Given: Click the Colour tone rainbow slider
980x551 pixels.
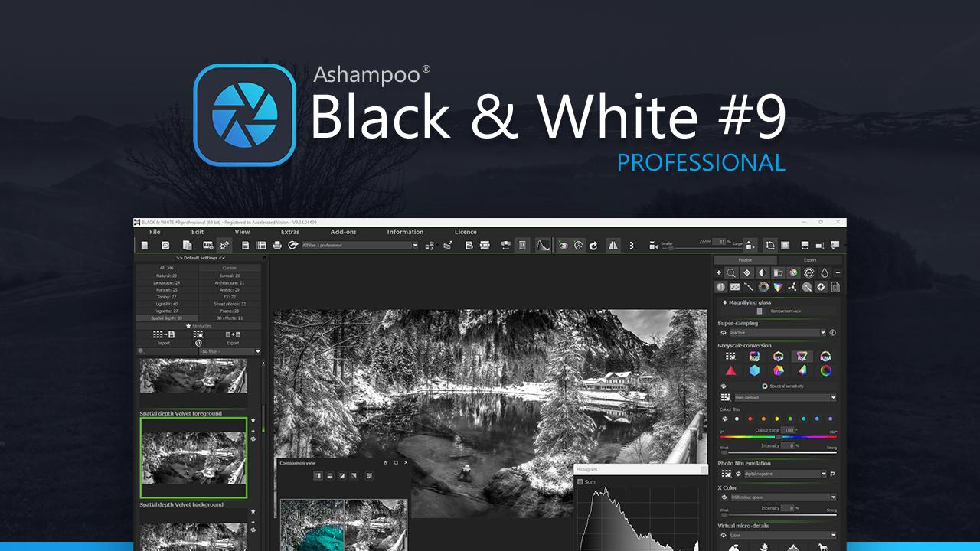Looking at the screenshot, I should click(x=778, y=437).
